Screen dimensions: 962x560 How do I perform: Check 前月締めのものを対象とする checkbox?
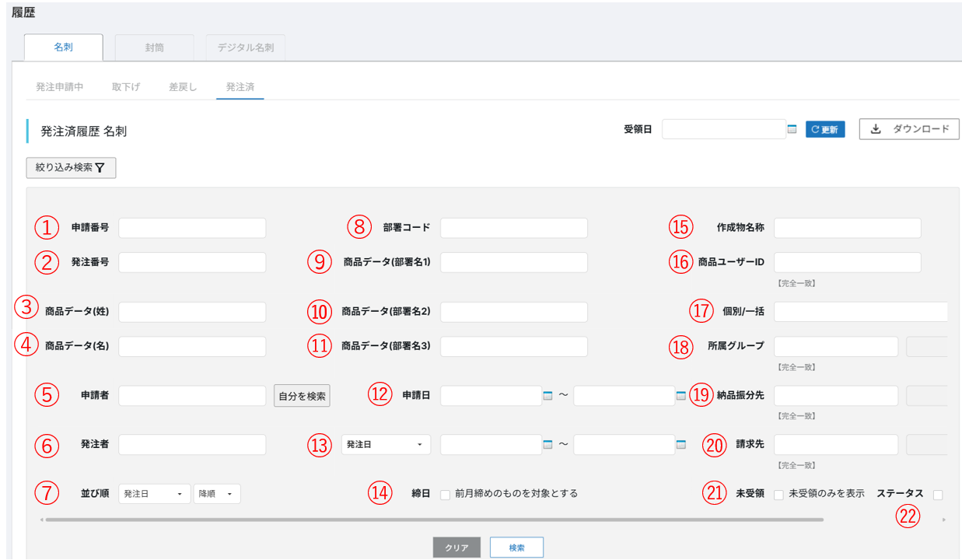(446, 494)
